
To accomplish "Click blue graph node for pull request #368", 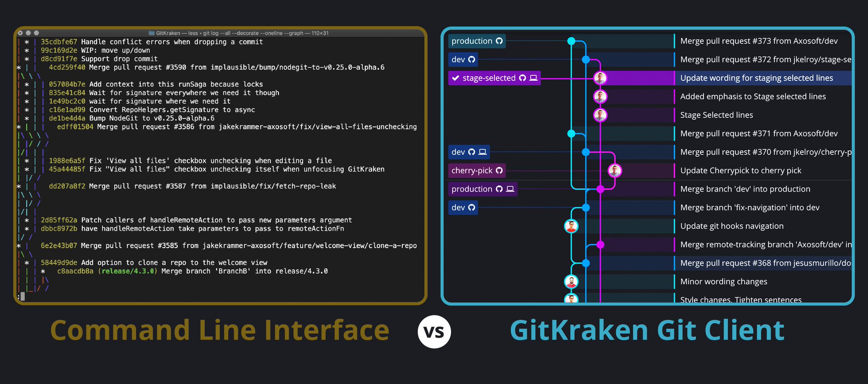I will [586, 263].
